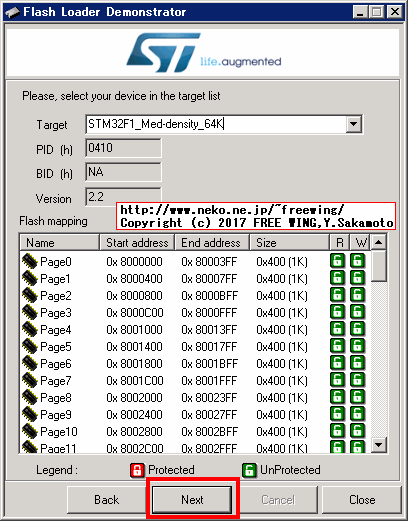Click the End address column header
This screenshot has width=408, height=521.
[212, 242]
